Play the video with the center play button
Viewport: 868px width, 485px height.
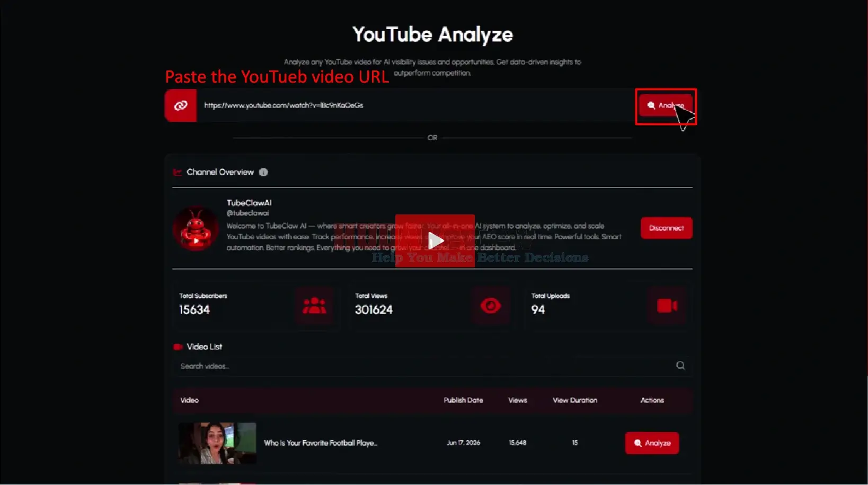[435, 241]
